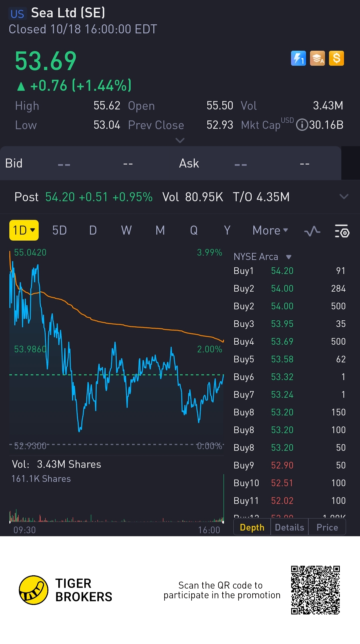
Task: Expand the Post market row chevron
Action: (x=344, y=197)
